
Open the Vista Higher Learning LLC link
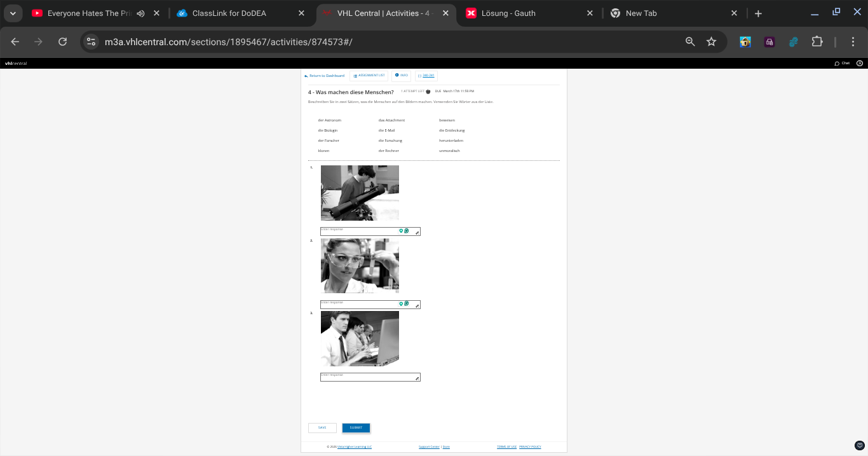(x=355, y=447)
